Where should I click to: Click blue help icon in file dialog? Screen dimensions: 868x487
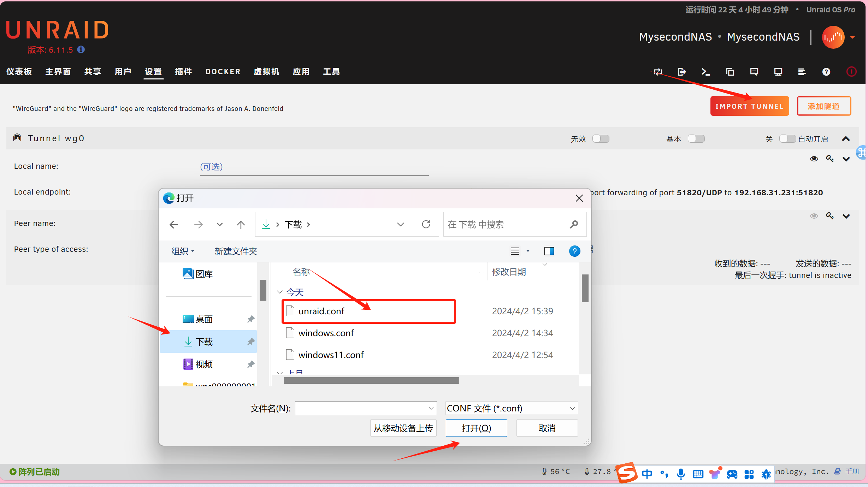click(575, 251)
